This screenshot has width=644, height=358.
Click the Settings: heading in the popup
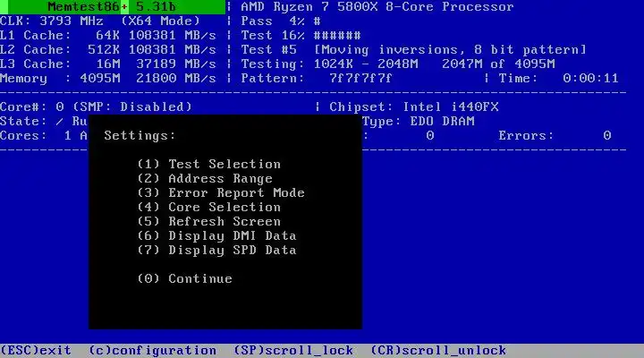140,136
